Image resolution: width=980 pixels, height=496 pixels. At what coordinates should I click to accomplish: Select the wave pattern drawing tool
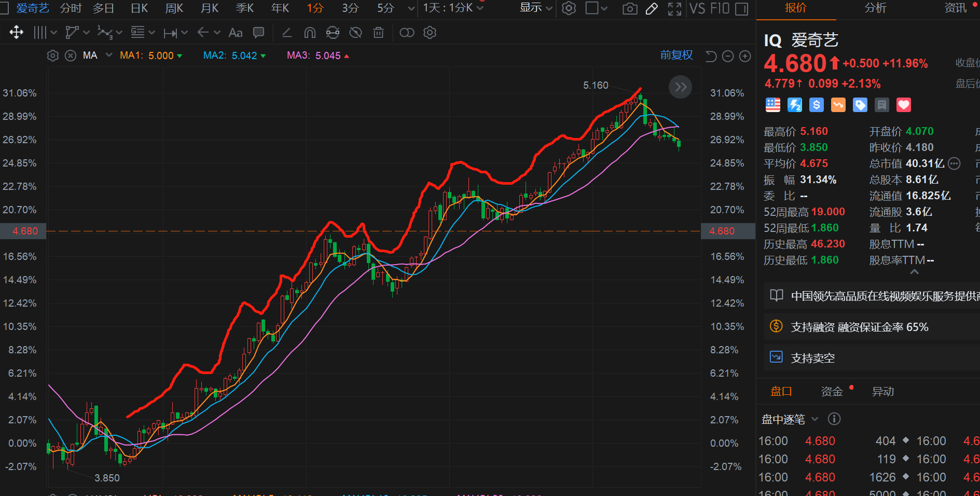tap(105, 33)
